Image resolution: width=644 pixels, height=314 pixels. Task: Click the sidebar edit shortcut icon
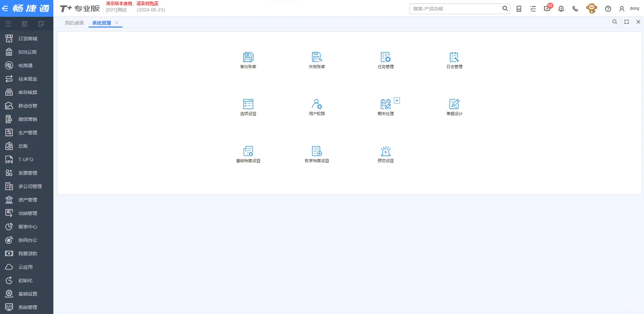pos(41,24)
